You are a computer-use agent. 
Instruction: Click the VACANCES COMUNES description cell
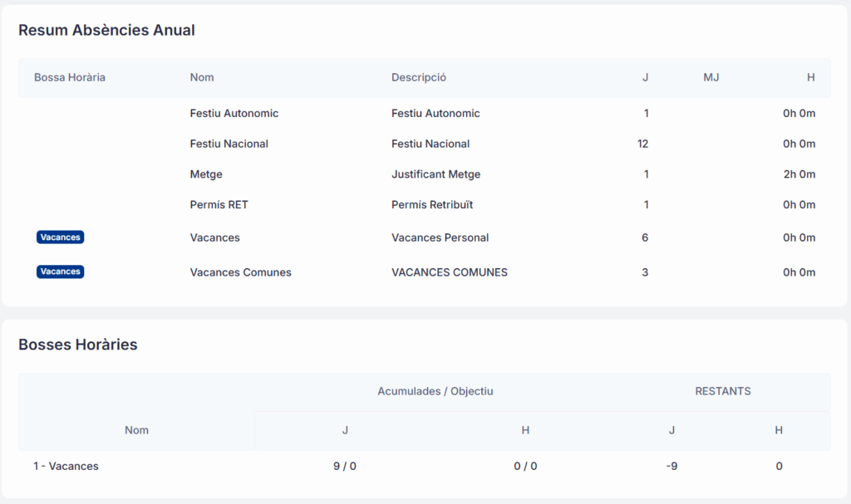point(449,272)
